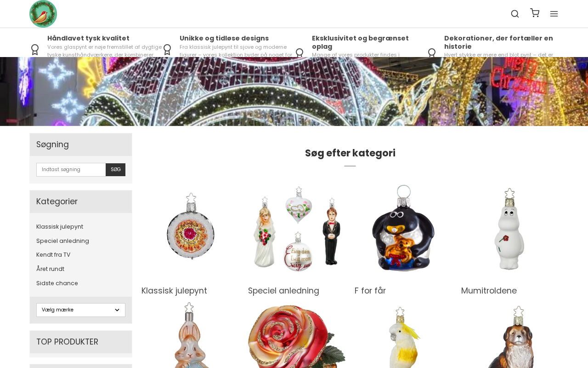Click the Speciel anledning category title
This screenshot has width=588, height=368.
tap(283, 291)
